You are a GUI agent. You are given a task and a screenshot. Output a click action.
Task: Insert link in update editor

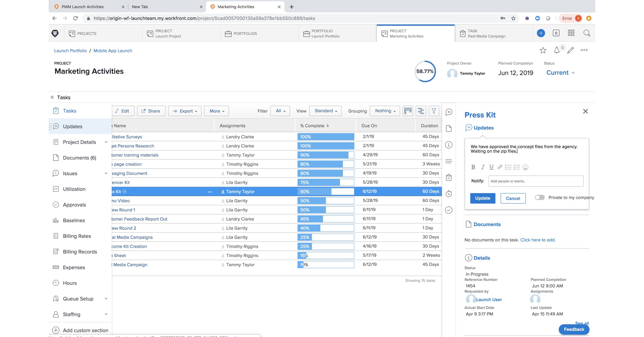click(x=499, y=167)
